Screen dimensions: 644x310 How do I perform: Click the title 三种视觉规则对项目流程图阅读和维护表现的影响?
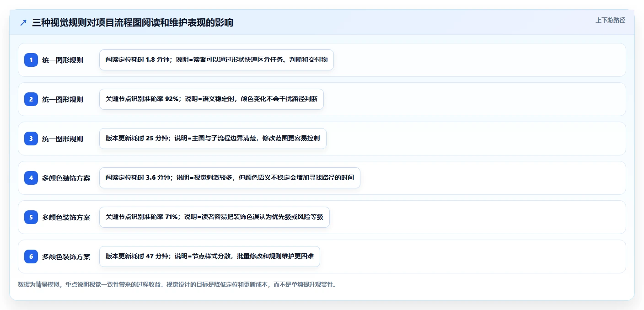pyautogui.click(x=133, y=22)
